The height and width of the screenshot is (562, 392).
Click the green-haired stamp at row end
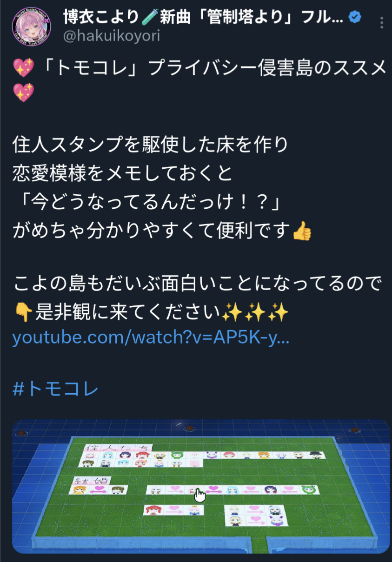[308, 489]
